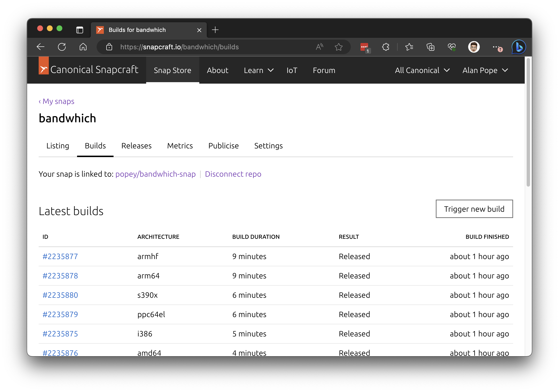The width and height of the screenshot is (559, 392).
Task: Click the Canonical Snapcraft logo
Action: point(88,69)
